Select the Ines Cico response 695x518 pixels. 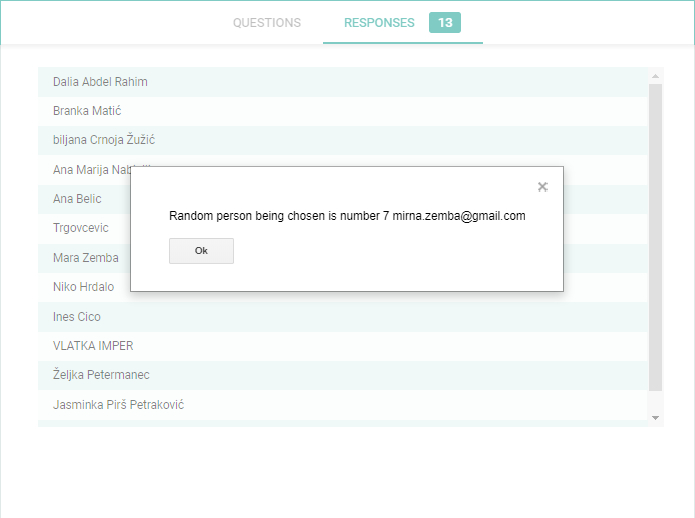click(77, 317)
